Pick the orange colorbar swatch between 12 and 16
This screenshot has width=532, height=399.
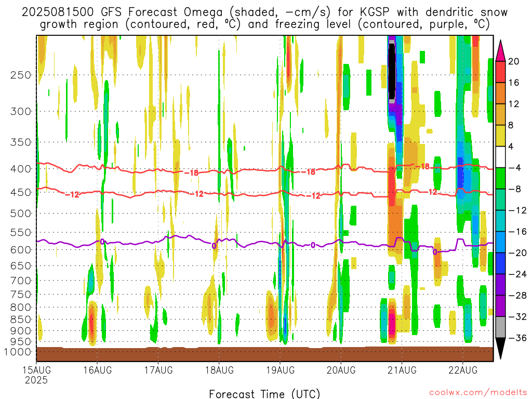coord(500,94)
